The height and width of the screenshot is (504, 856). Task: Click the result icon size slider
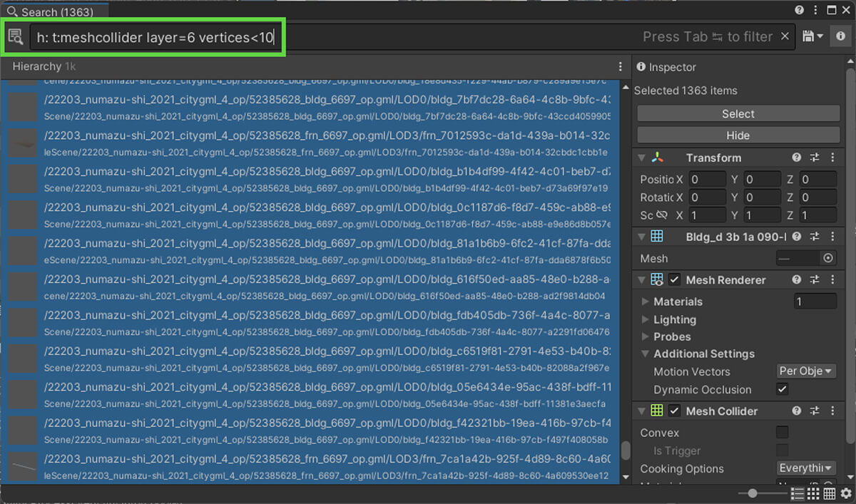click(x=753, y=493)
